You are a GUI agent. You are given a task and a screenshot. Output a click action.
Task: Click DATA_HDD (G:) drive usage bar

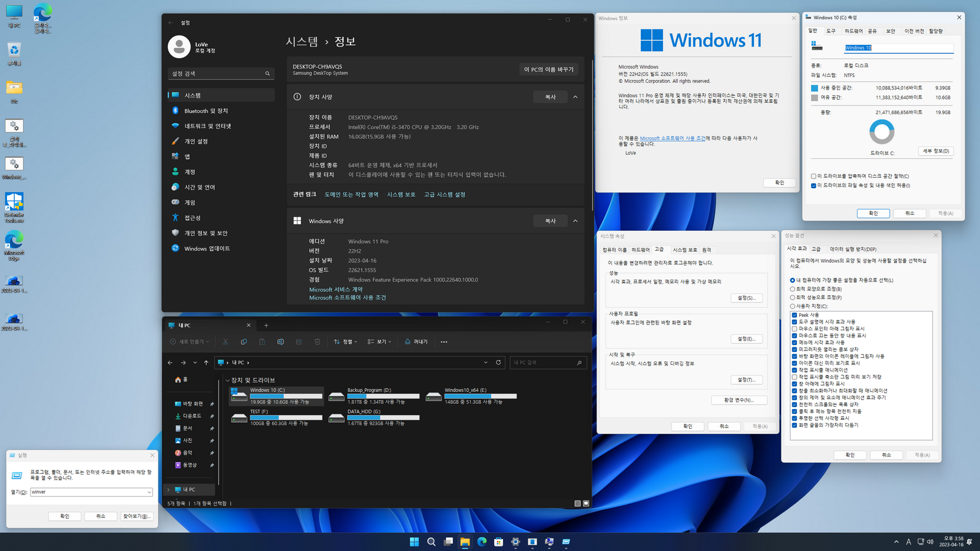tap(383, 418)
